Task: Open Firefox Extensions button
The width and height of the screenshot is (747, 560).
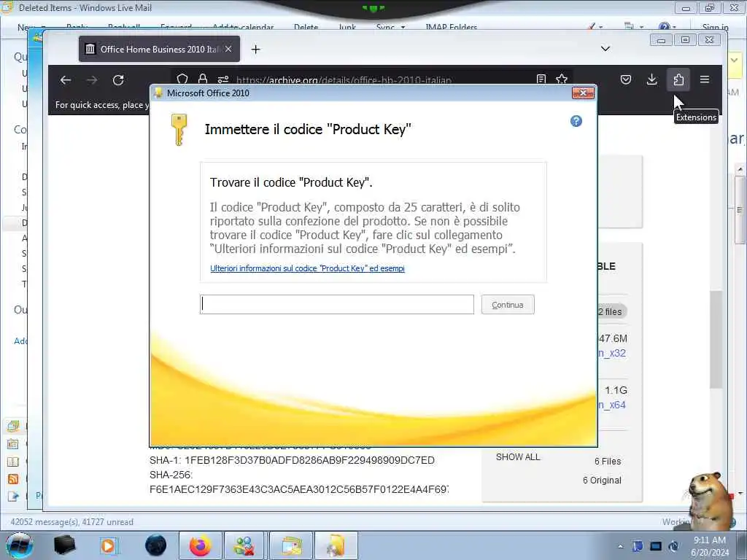Action: pos(678,79)
